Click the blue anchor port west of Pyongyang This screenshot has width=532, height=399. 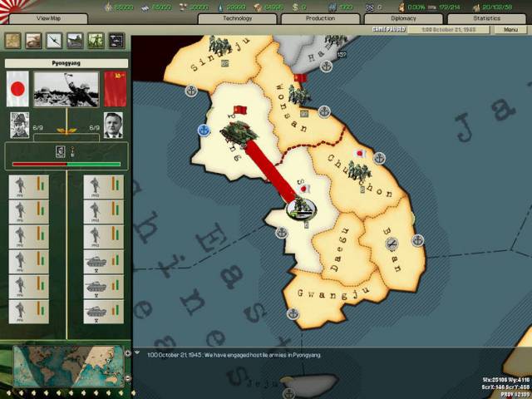pyautogui.click(x=204, y=131)
